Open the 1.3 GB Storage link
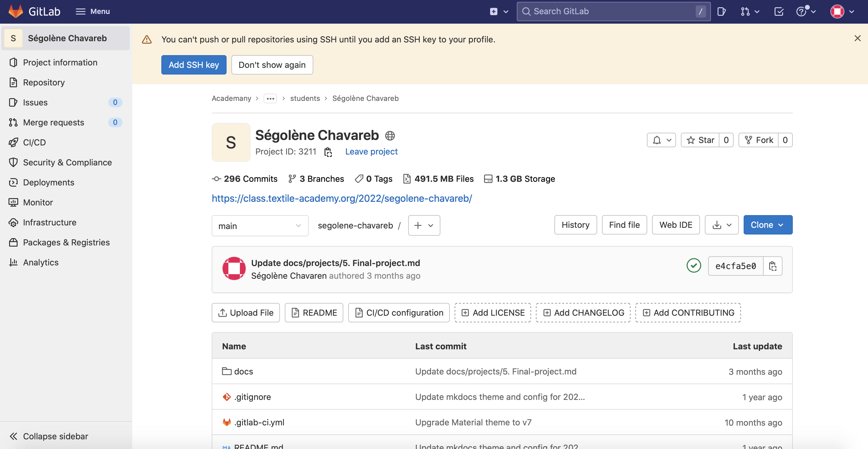Screen dimensions: 868x449 520,179
